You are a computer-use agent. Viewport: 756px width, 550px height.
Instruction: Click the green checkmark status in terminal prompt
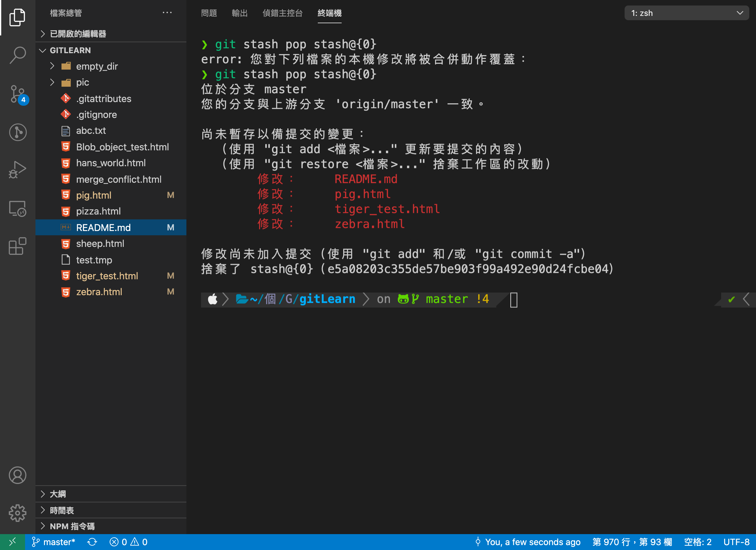(x=731, y=299)
